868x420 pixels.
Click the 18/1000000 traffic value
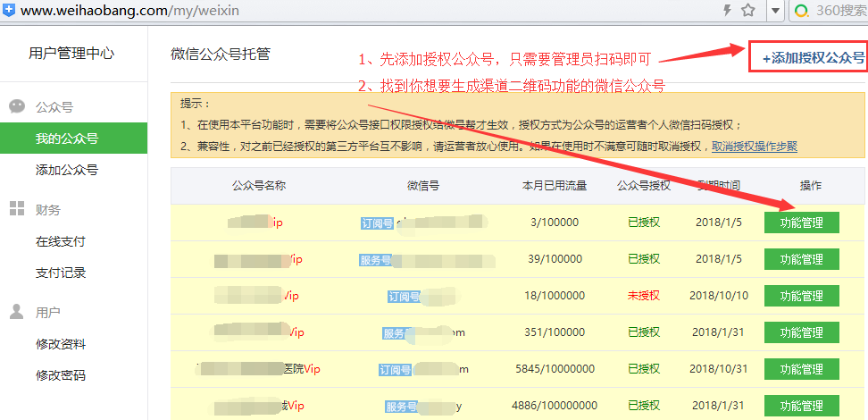click(x=555, y=296)
